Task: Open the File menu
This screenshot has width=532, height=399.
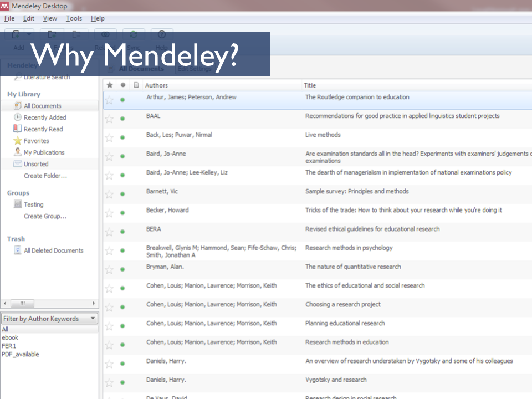Action: (x=9, y=18)
